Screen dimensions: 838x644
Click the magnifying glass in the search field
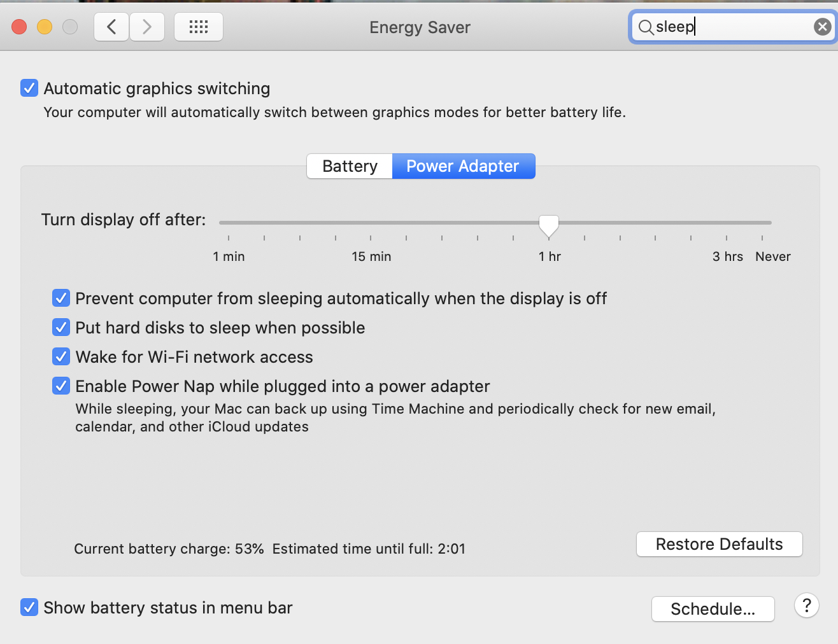coord(646,27)
